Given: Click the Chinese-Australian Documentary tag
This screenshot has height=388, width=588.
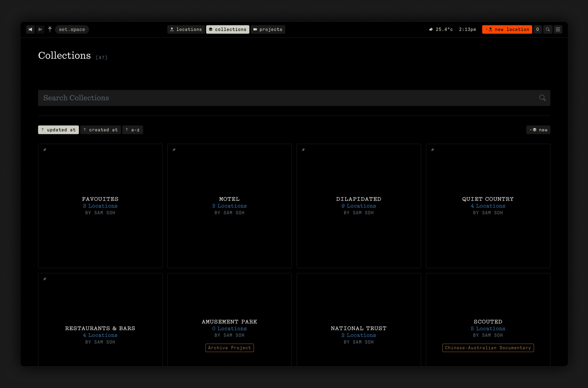Looking at the screenshot, I should click(x=488, y=348).
